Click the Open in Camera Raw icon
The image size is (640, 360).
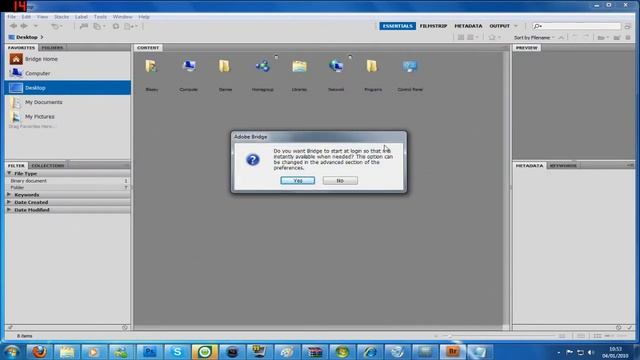coord(116,26)
